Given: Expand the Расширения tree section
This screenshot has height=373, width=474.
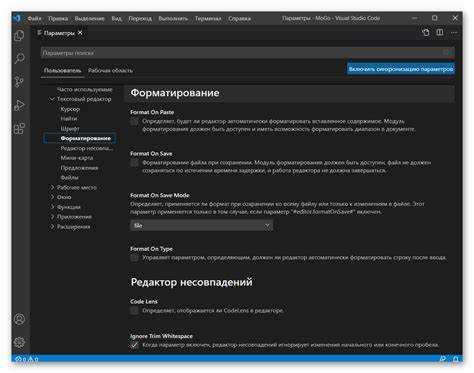Looking at the screenshot, I should (52, 227).
